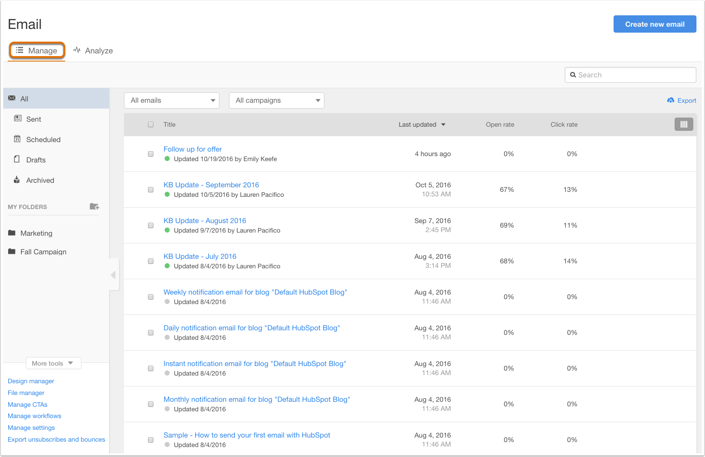Click Create new email button
The height and width of the screenshot is (457, 705).
655,24
